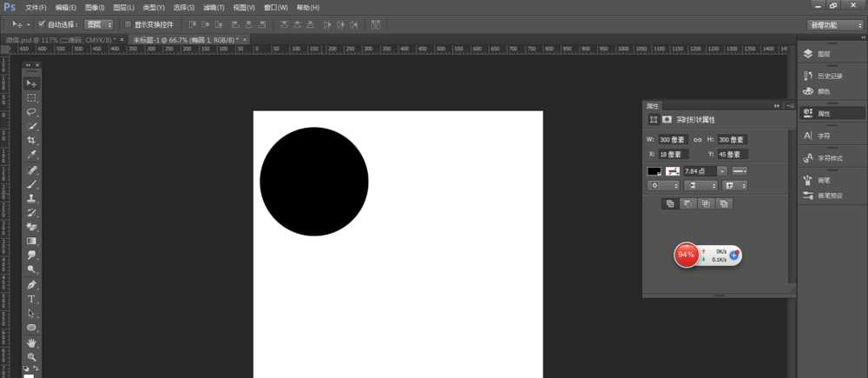The width and height of the screenshot is (868, 378).
Task: Select the Pen tool
Action: (x=31, y=284)
